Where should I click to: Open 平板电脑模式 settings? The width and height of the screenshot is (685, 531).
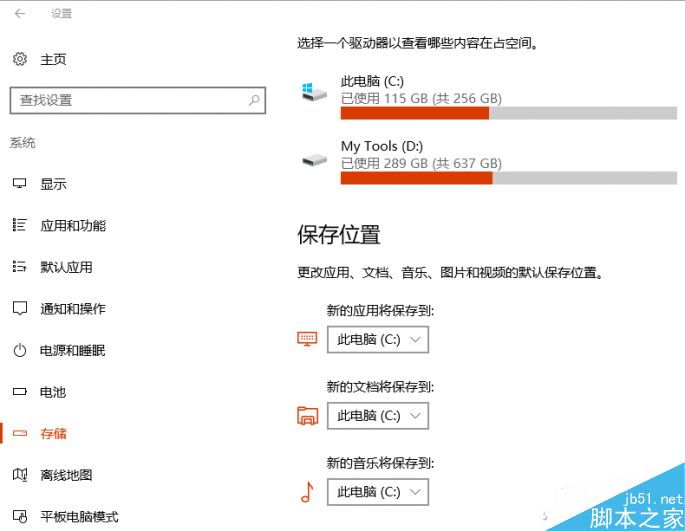(x=79, y=517)
